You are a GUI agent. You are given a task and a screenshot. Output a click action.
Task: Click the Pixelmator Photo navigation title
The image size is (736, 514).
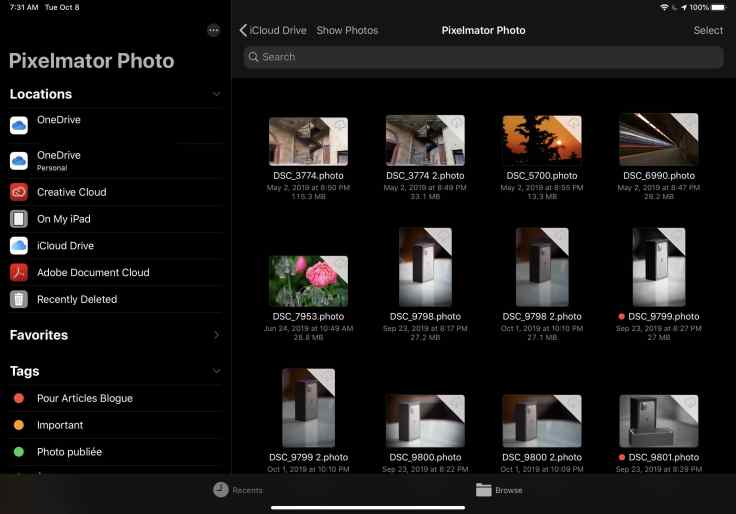pos(483,31)
